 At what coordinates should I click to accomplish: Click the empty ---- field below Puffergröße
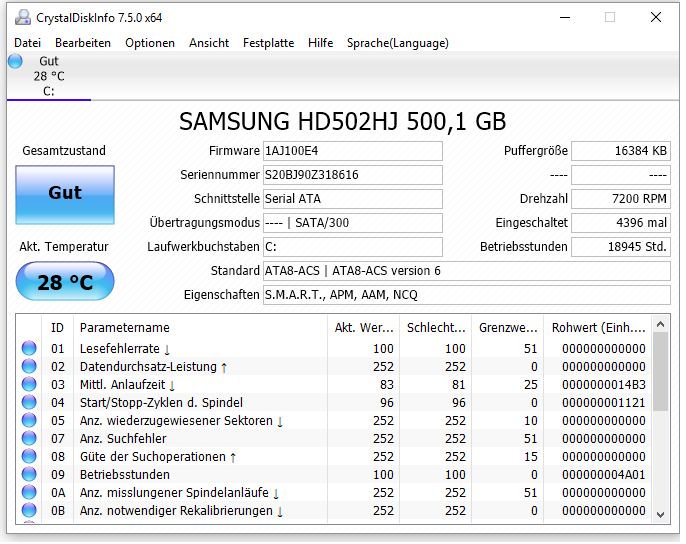(621, 175)
